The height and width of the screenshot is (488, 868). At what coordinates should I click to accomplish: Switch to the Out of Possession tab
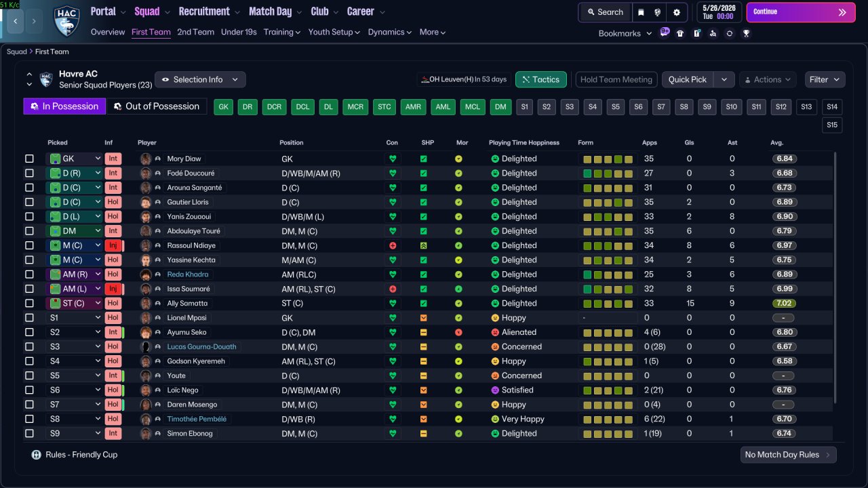coord(157,106)
